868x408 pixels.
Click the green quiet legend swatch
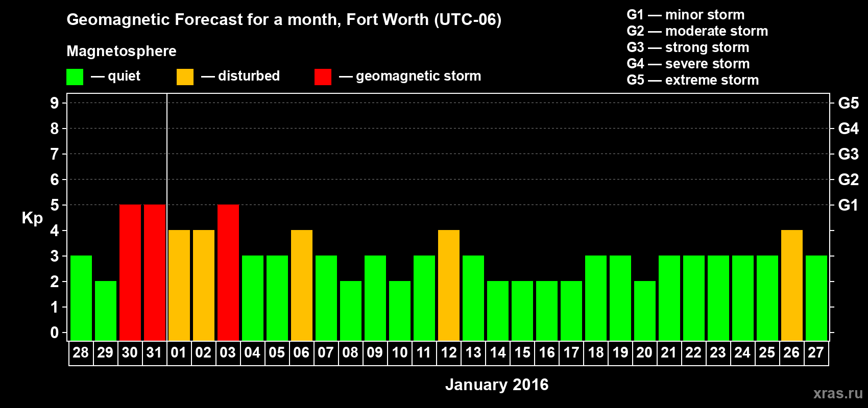tap(75, 77)
